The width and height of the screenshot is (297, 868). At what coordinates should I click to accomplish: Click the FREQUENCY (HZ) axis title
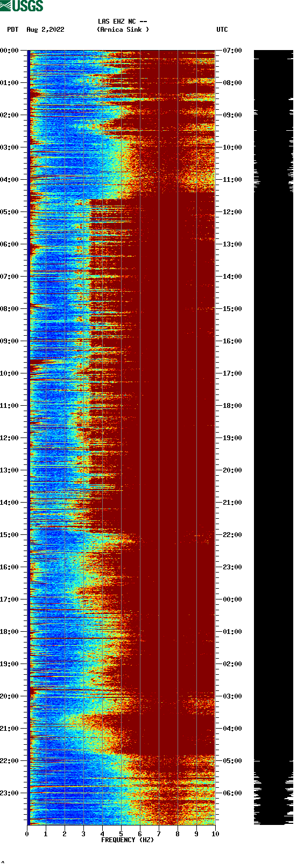pos(128,840)
